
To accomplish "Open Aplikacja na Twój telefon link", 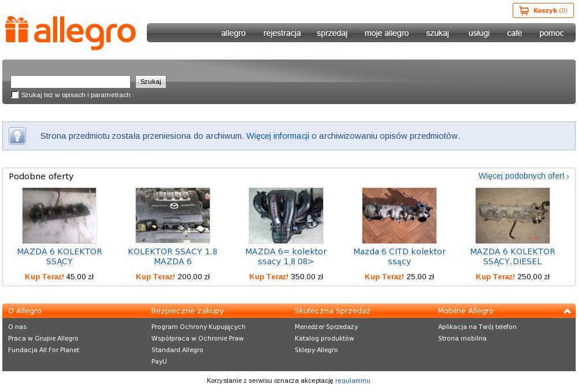I will click(x=477, y=327).
